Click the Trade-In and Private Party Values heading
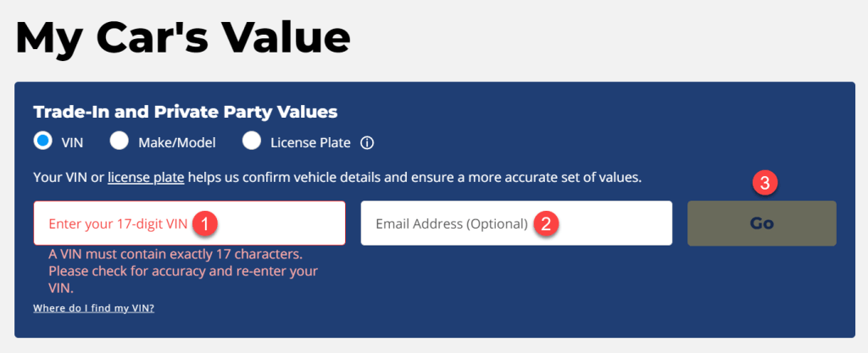 click(x=186, y=112)
